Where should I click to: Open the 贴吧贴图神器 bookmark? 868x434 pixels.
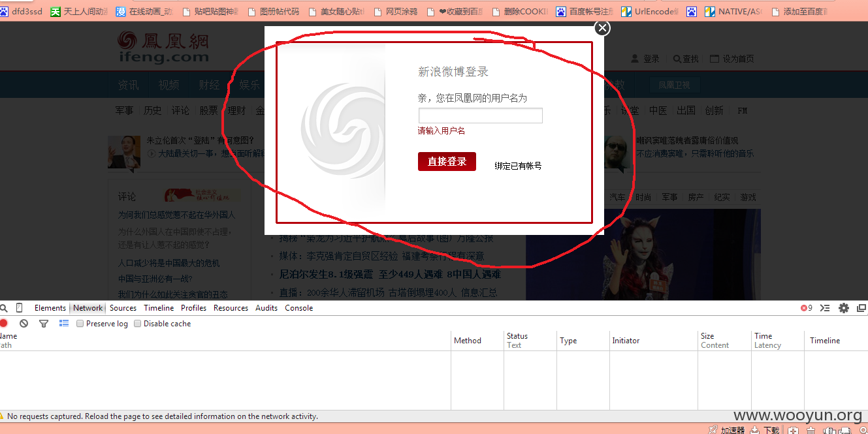click(x=210, y=11)
